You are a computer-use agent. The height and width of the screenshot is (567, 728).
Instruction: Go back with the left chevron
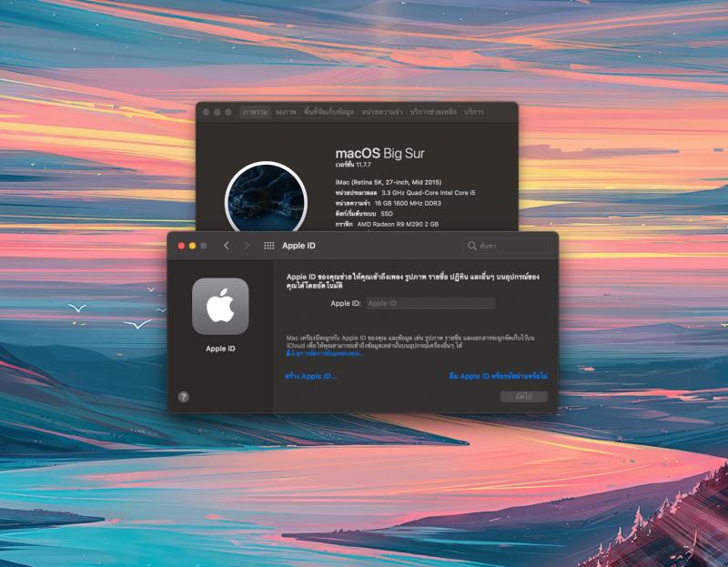tap(227, 246)
